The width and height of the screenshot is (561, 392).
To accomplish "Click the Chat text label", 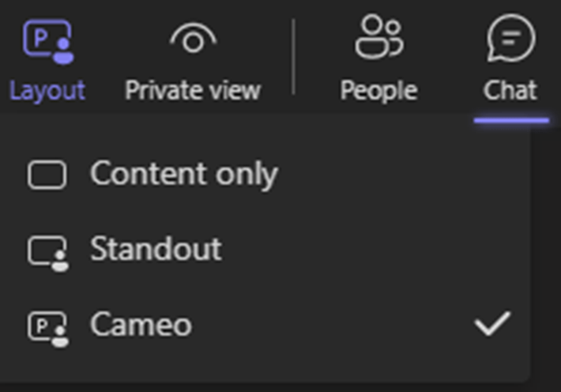I will pos(510,90).
